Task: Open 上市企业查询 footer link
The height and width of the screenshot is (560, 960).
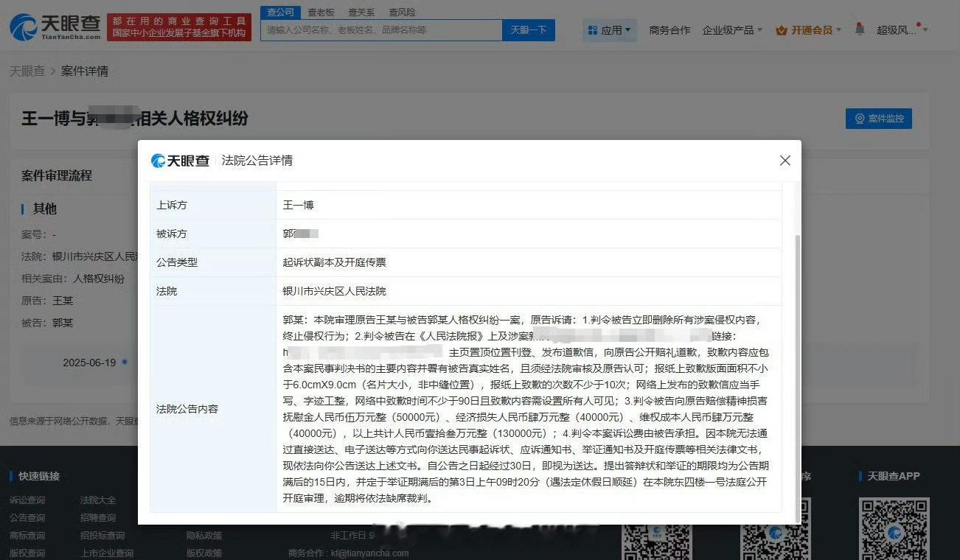Action: tap(107, 553)
